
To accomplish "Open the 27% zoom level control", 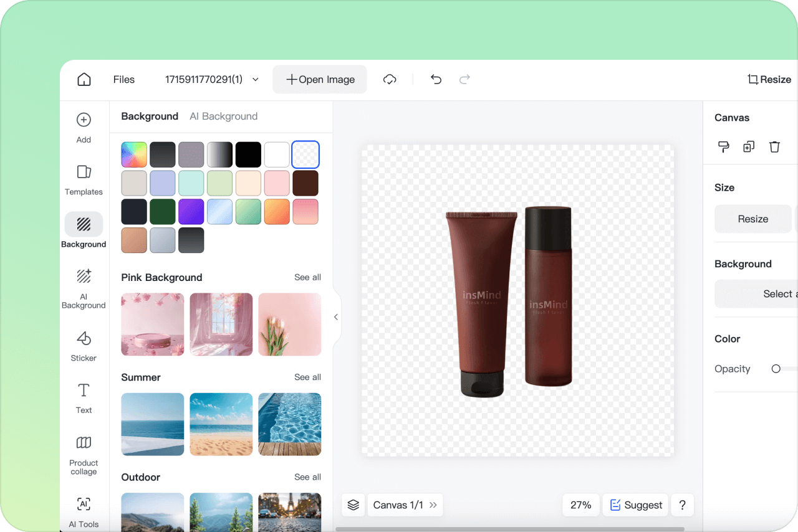I will (x=581, y=505).
